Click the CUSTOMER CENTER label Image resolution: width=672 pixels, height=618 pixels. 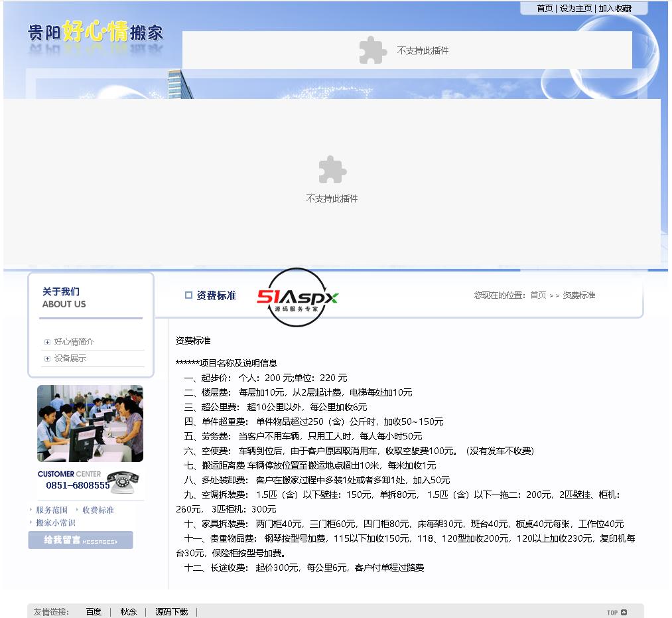point(70,474)
